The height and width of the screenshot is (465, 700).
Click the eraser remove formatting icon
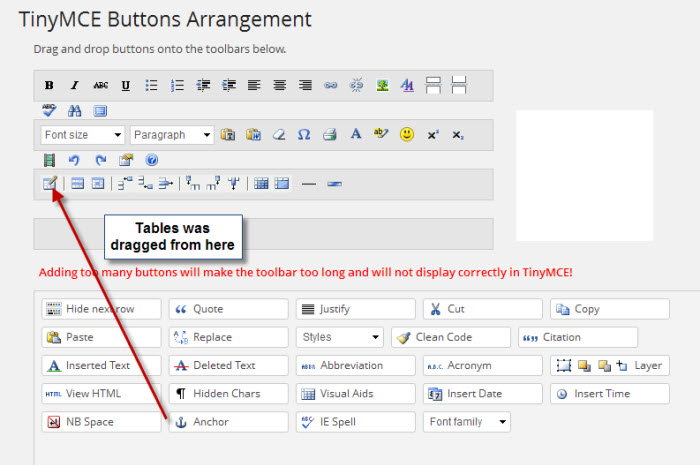pyautogui.click(x=279, y=134)
